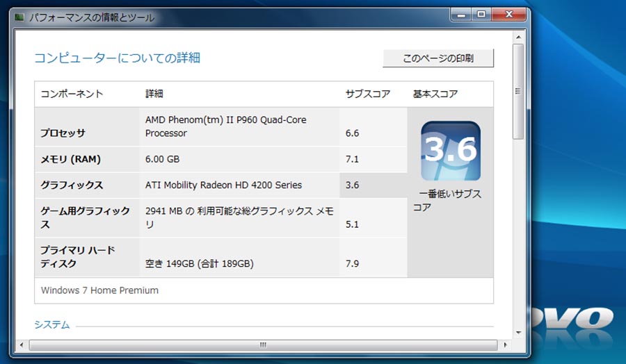Select the メモリ (RAM) row label
626x364 pixels.
70,159
